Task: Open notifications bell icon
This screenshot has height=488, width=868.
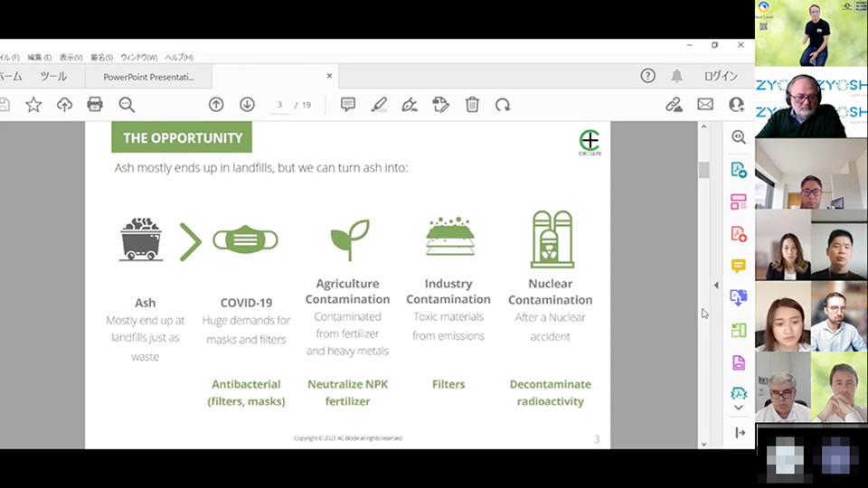Action: (x=676, y=76)
